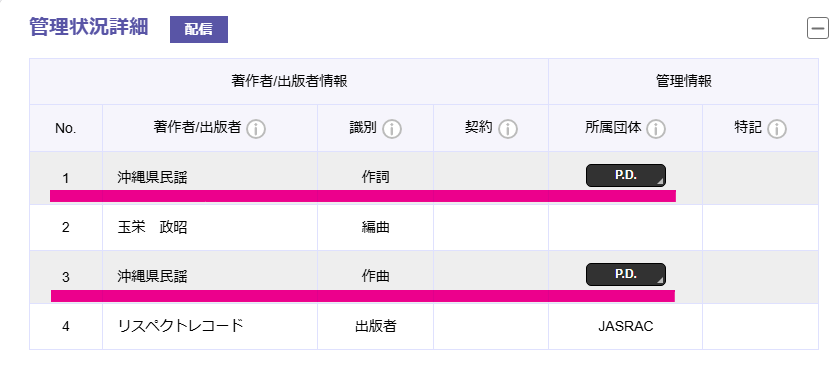This screenshot has width=836, height=368.
Task: Expand the P.D. label in row 1
Action: tap(626, 175)
